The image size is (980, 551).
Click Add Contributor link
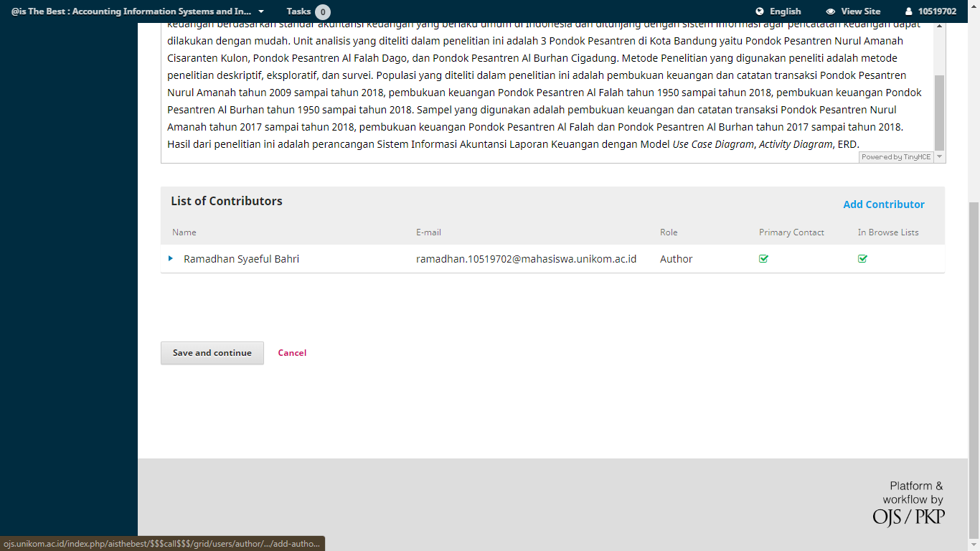[884, 204]
